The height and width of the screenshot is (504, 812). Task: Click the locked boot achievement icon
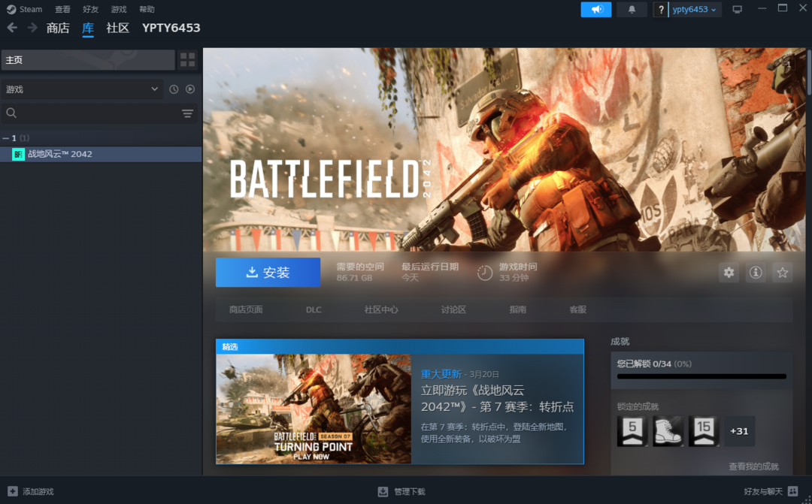[668, 431]
